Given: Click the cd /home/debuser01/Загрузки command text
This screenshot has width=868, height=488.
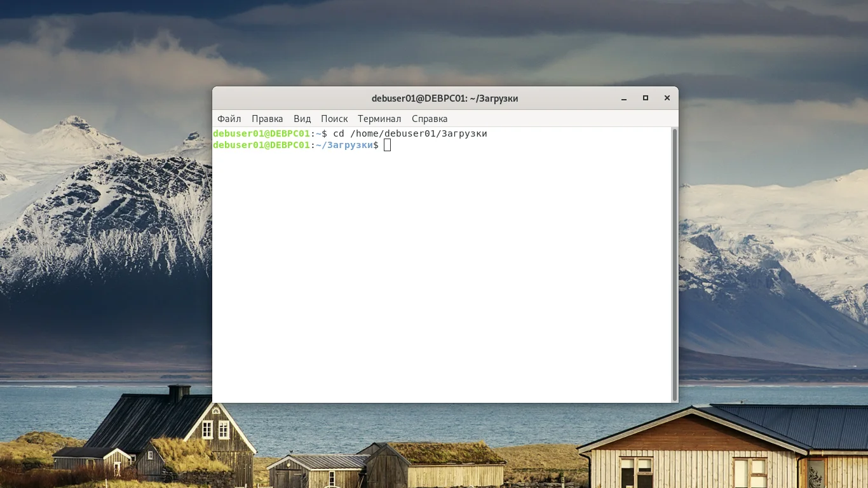Looking at the screenshot, I should (410, 134).
